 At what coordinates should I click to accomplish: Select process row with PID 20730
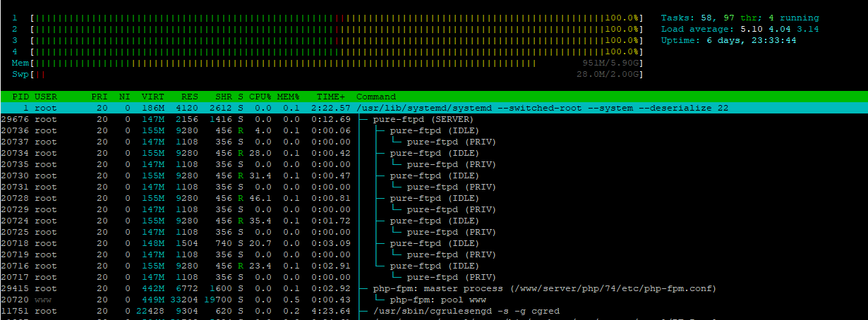pyautogui.click(x=434, y=176)
